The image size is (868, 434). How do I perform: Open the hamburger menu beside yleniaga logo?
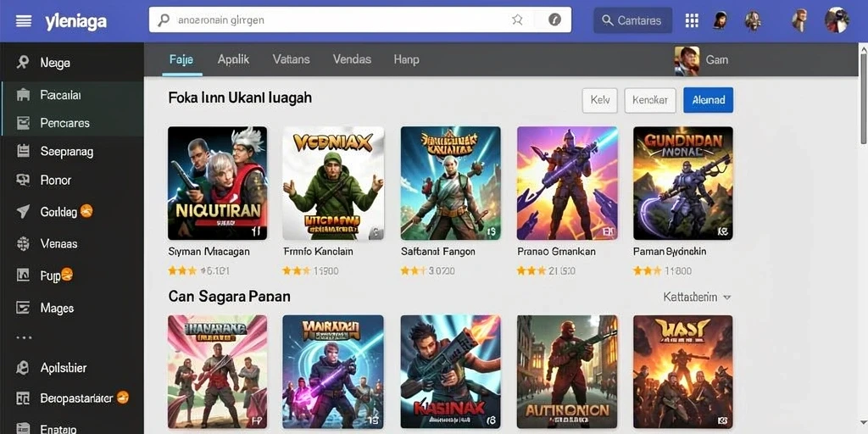click(24, 21)
